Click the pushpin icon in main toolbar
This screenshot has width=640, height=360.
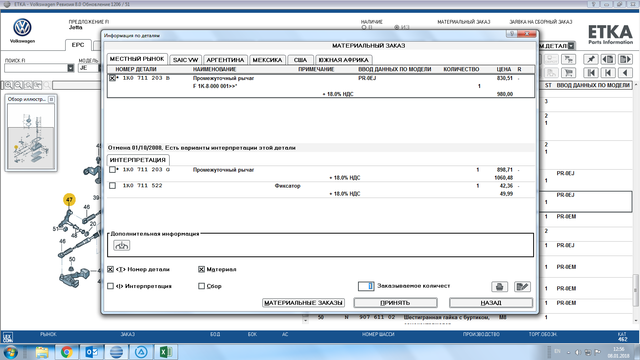click(591, 60)
